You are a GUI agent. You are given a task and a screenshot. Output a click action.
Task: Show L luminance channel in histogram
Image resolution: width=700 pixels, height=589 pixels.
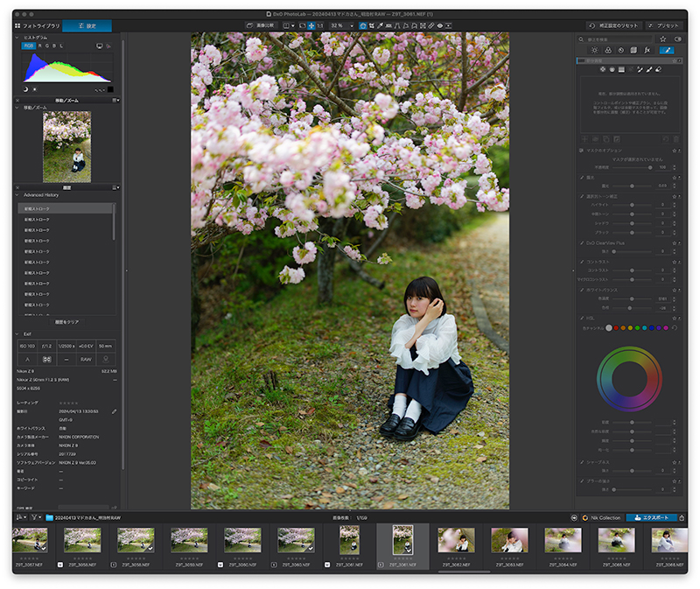(61, 46)
